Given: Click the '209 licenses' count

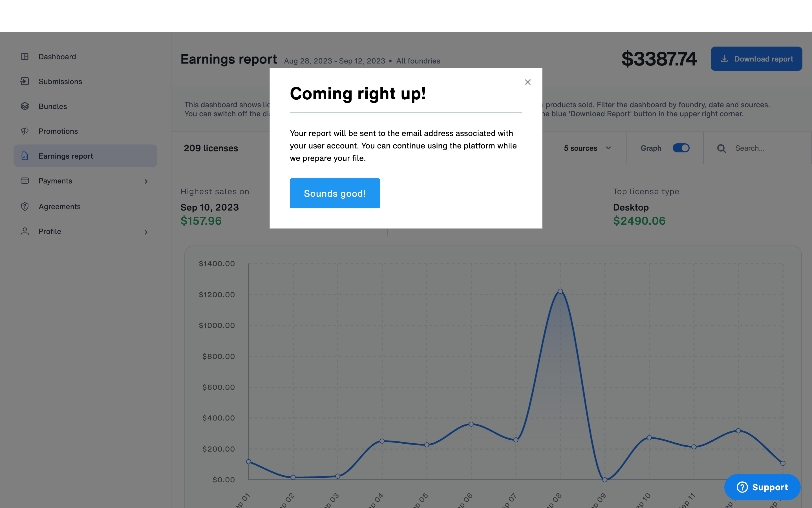Looking at the screenshot, I should click(211, 148).
